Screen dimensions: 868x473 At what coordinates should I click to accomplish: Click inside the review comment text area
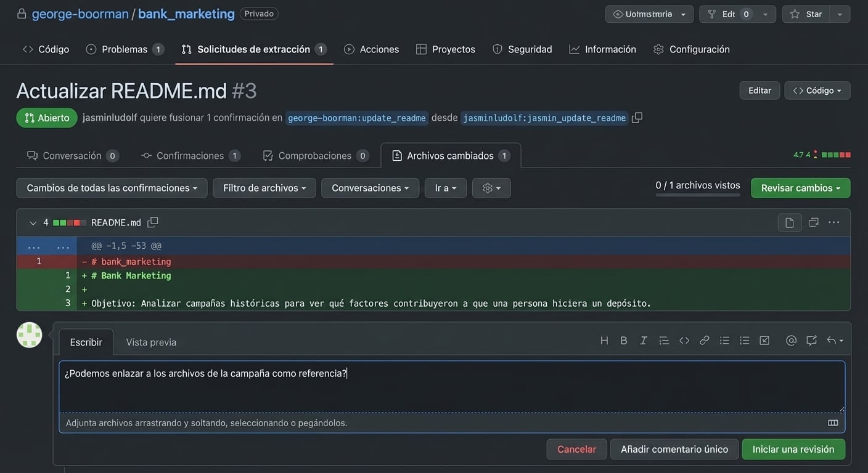452,387
